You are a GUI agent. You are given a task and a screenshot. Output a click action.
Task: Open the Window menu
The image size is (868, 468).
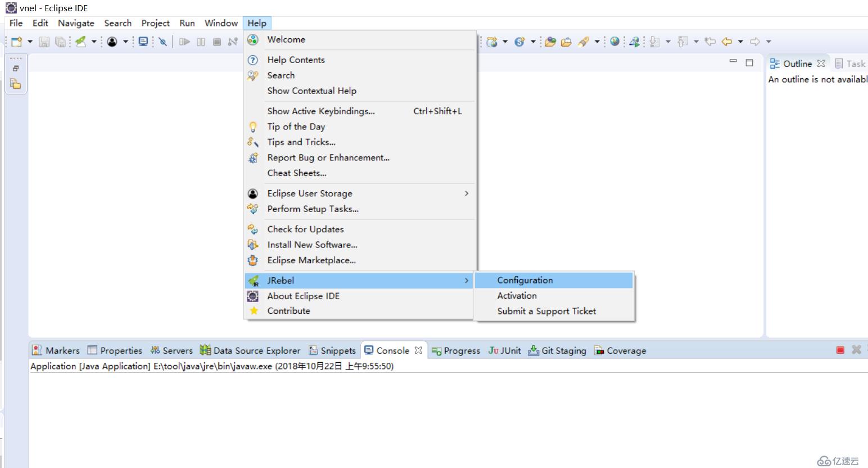click(x=221, y=23)
